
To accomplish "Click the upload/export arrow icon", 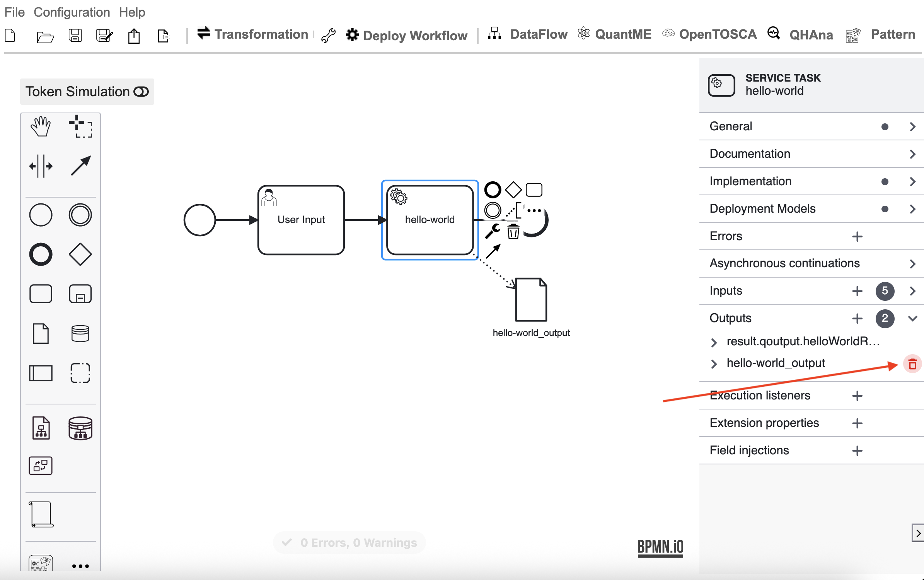I will pos(134,36).
